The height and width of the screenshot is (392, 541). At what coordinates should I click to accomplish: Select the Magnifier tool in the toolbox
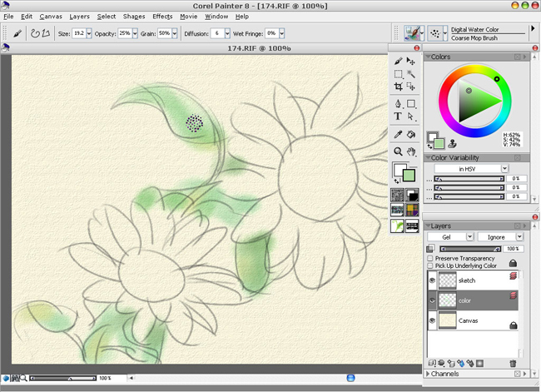pos(399,152)
